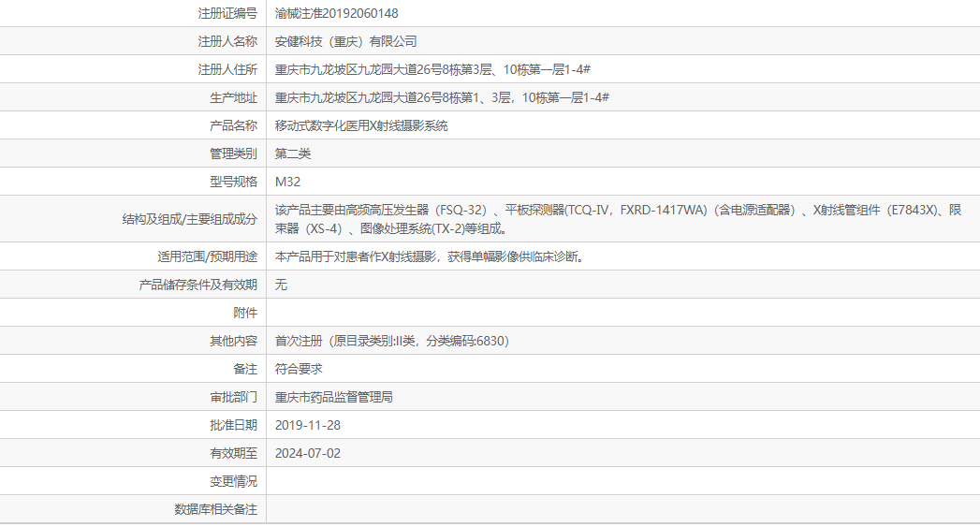Select model value M32

(x=287, y=182)
